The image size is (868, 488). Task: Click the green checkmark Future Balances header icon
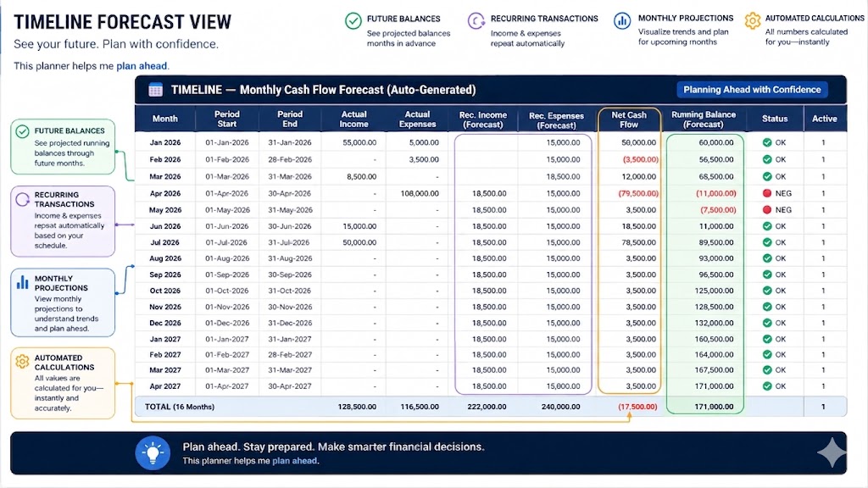click(353, 21)
